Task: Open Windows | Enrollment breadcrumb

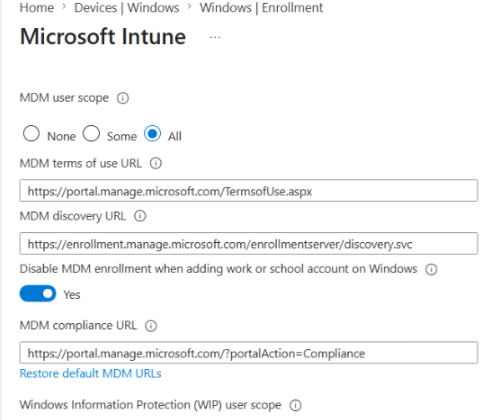Action: point(261,7)
